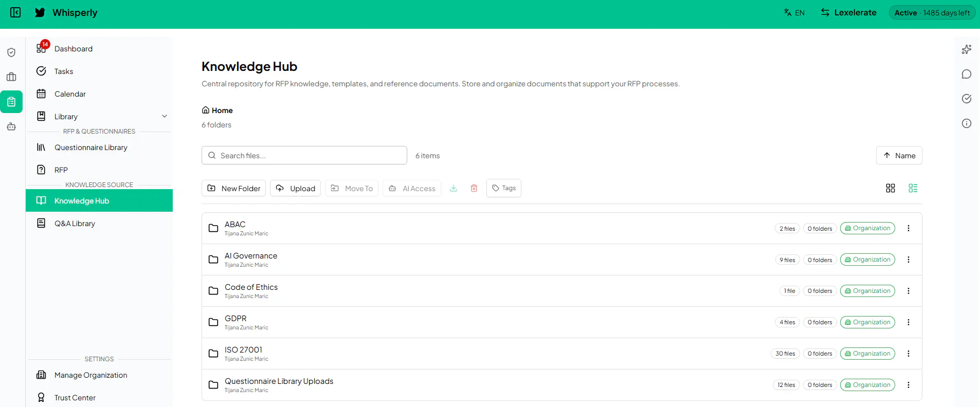Click the download icon in toolbar

(x=453, y=188)
